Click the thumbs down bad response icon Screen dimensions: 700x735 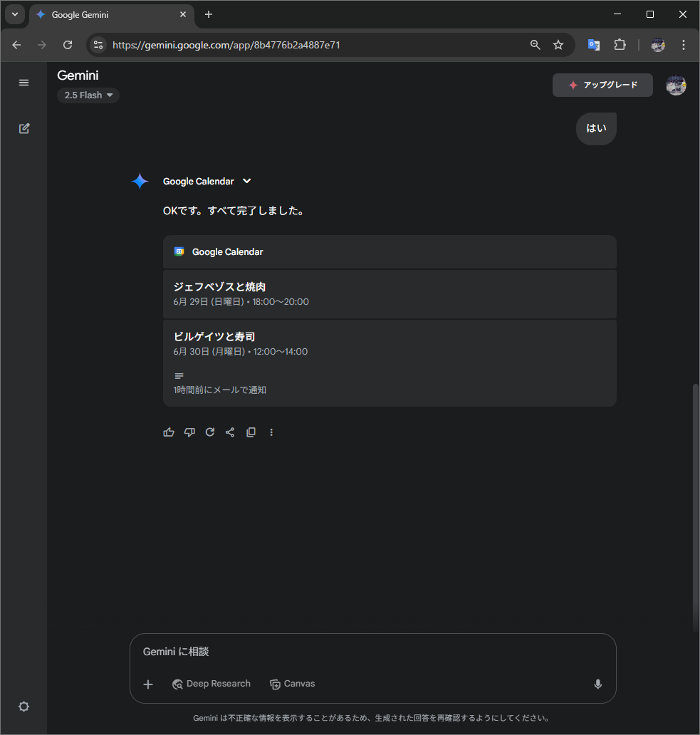coord(189,432)
